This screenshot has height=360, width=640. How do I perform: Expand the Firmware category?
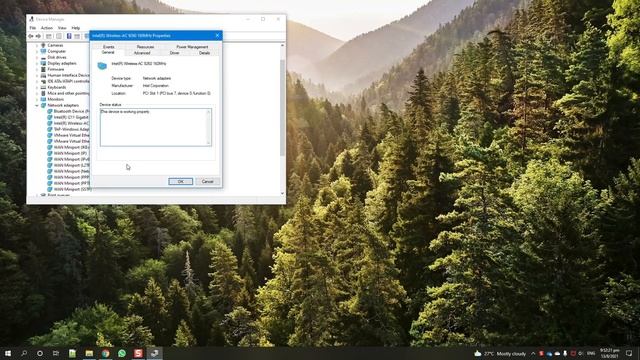coord(37,69)
